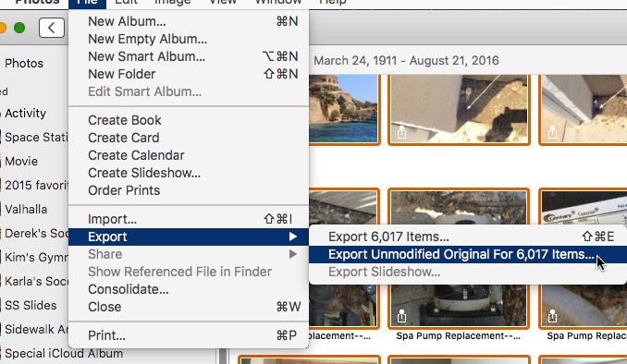Image resolution: width=627 pixels, height=364 pixels.
Task: Open Karla's Soccer album in sidebar
Action: click(36, 281)
